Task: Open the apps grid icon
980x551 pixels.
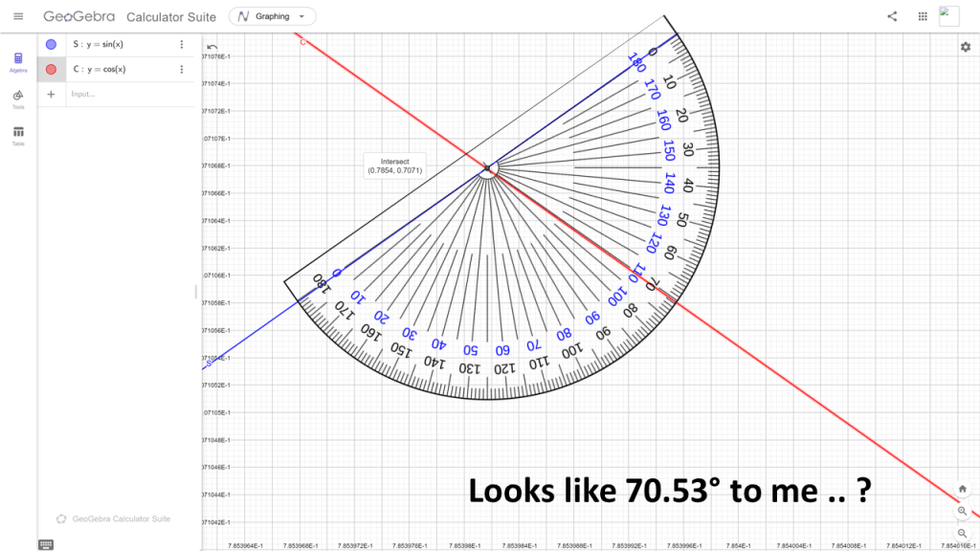Action: pyautogui.click(x=923, y=16)
